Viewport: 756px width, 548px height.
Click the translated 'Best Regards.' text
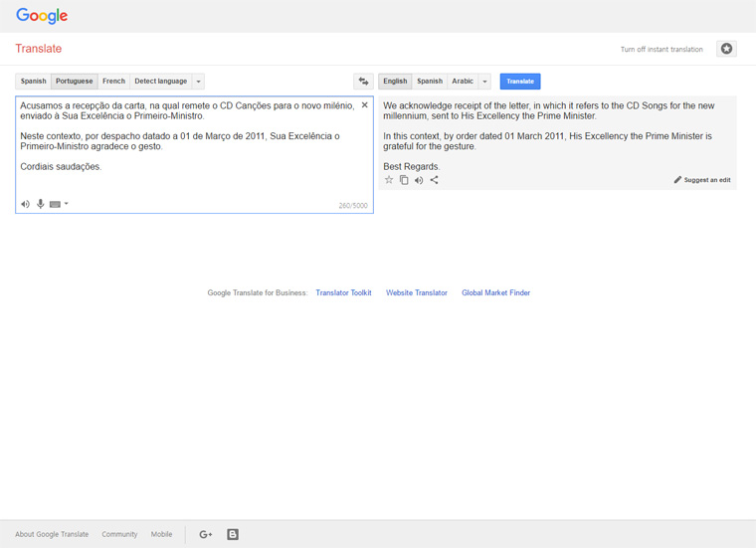pos(412,167)
